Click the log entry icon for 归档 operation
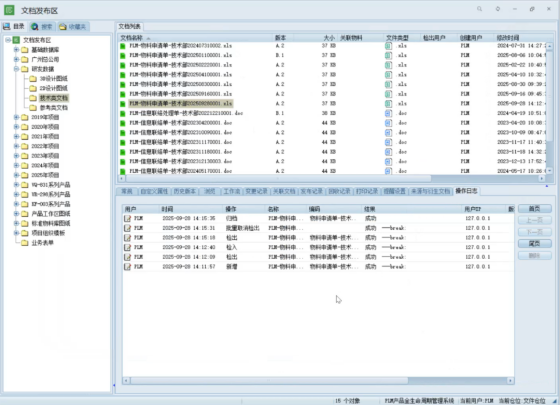Screen dimensions: 560x406 click(x=128, y=218)
